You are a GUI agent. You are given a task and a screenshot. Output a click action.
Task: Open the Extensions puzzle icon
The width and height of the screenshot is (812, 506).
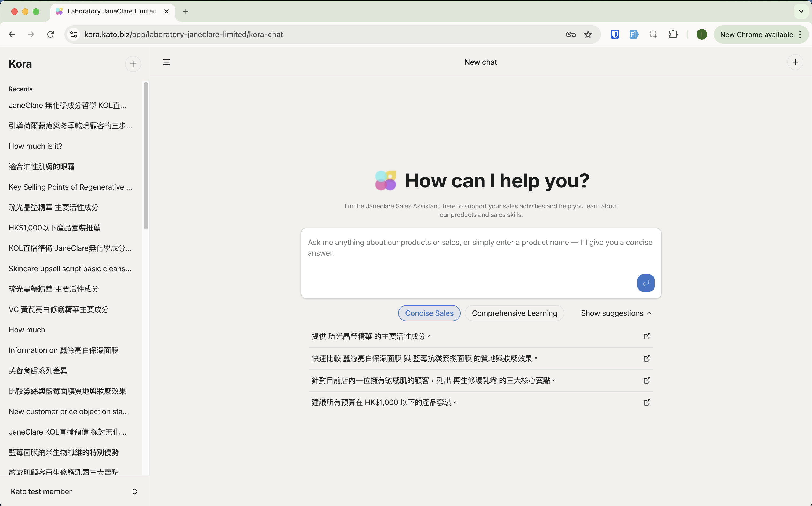point(673,34)
